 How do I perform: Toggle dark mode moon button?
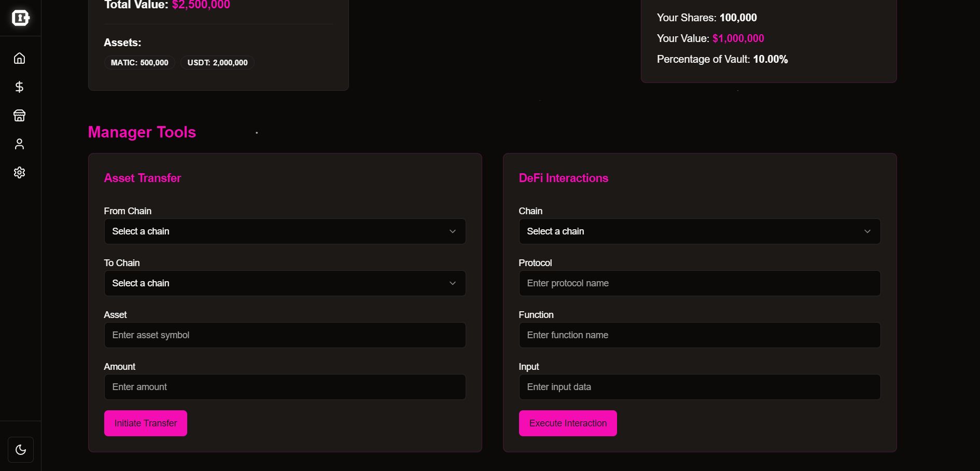(x=21, y=450)
